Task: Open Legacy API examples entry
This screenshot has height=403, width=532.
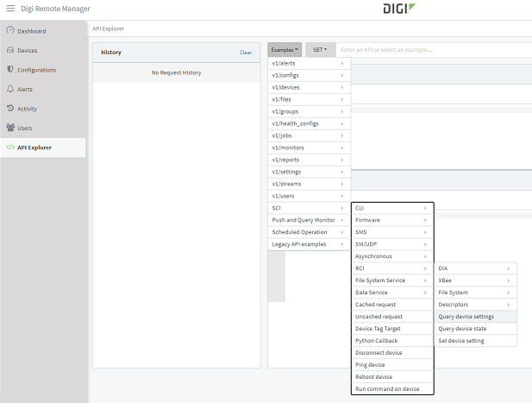Action: pos(309,244)
